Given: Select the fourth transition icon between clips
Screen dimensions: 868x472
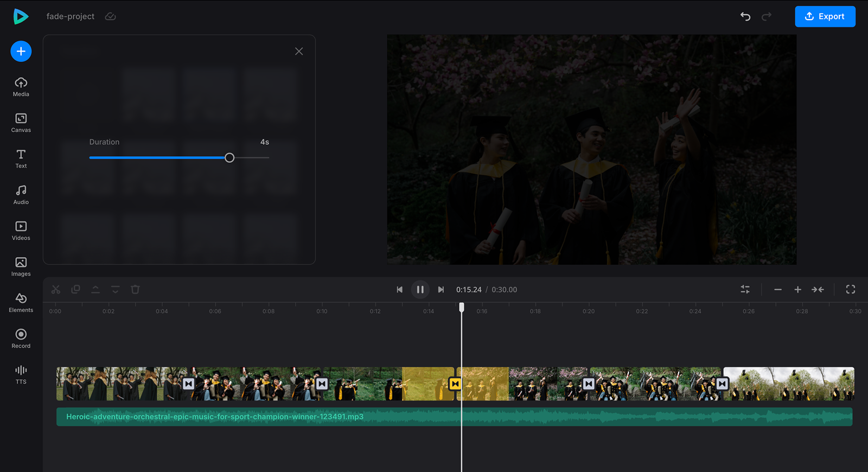Looking at the screenshot, I should pyautogui.click(x=589, y=384).
